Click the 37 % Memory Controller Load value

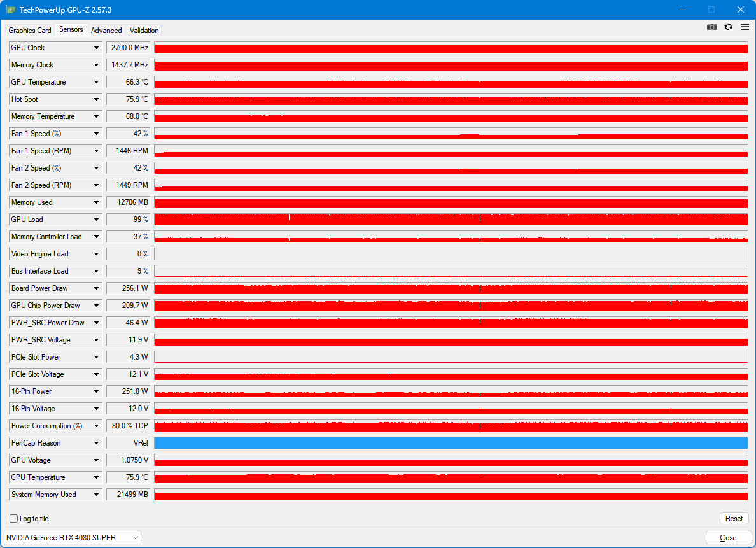[129, 237]
